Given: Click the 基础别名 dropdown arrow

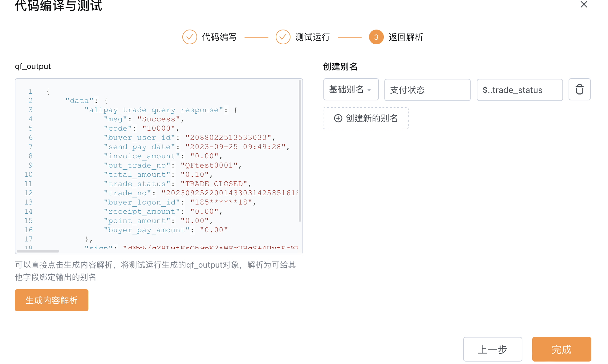Looking at the screenshot, I should [369, 90].
